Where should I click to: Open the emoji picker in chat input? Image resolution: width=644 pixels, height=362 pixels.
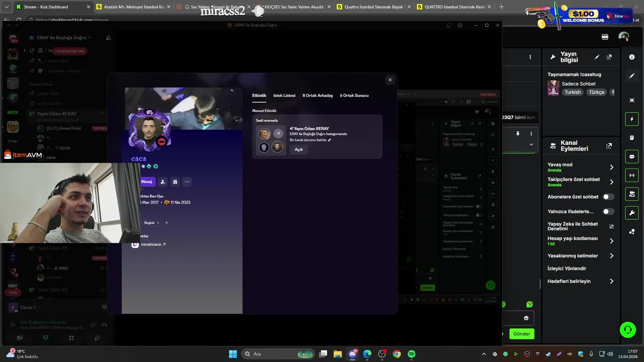pyautogui.click(x=526, y=318)
